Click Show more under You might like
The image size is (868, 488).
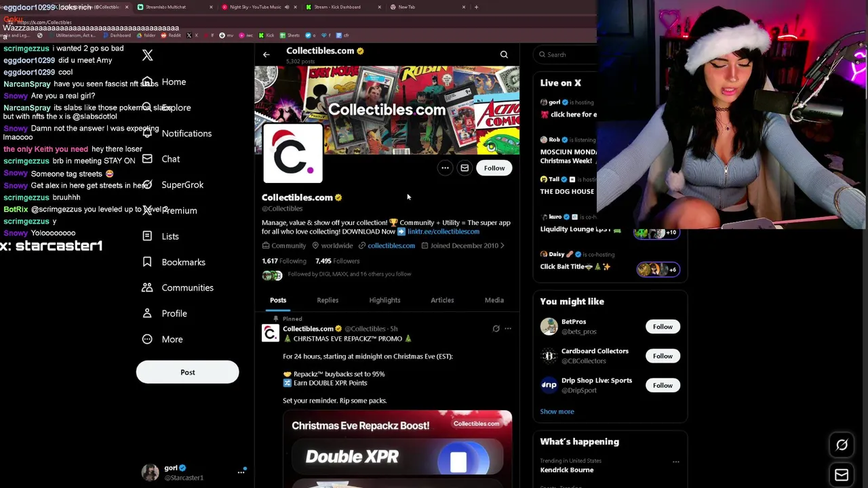click(x=557, y=411)
